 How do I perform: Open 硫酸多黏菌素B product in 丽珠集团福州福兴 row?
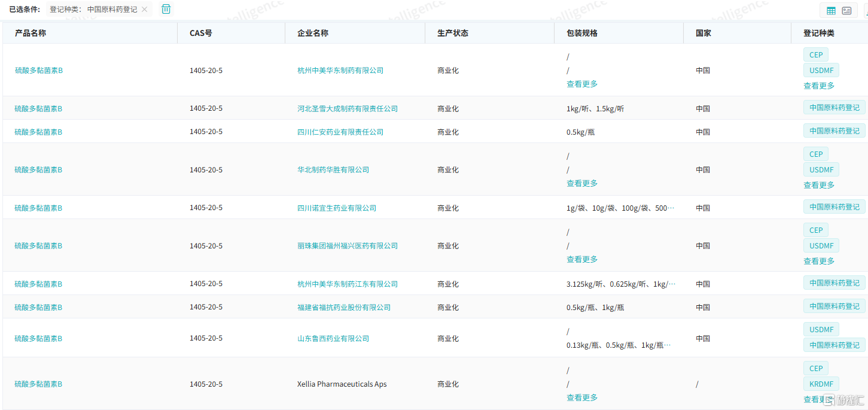click(38, 245)
